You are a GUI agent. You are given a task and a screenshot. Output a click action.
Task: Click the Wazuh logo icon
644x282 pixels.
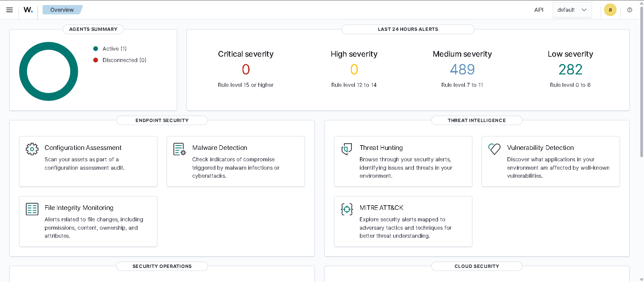pos(28,10)
